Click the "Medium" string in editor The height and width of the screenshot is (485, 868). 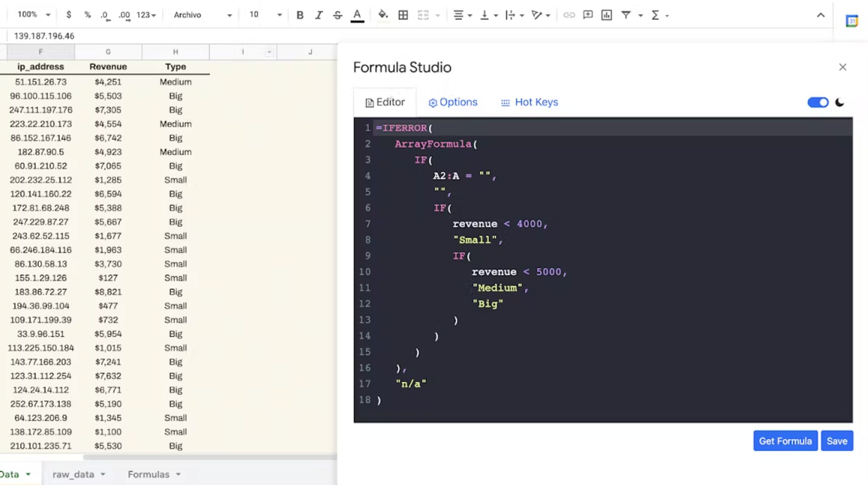(497, 288)
